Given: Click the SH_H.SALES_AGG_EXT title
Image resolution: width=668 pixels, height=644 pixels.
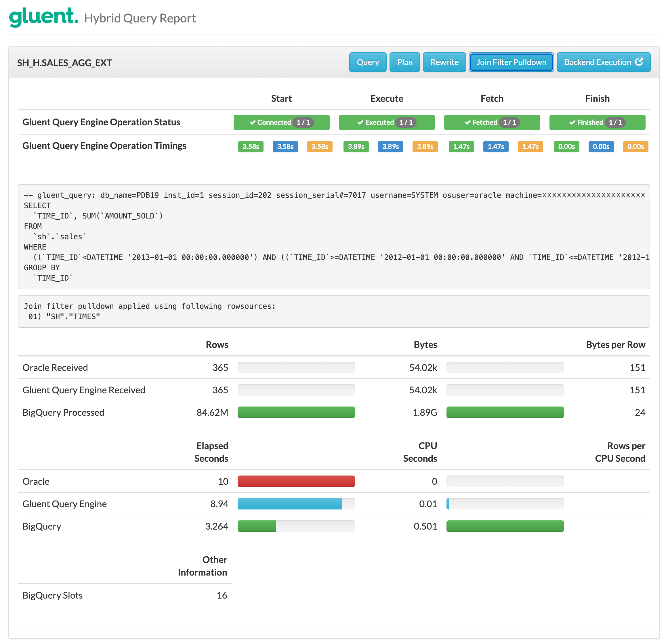Looking at the screenshot, I should 64,63.
